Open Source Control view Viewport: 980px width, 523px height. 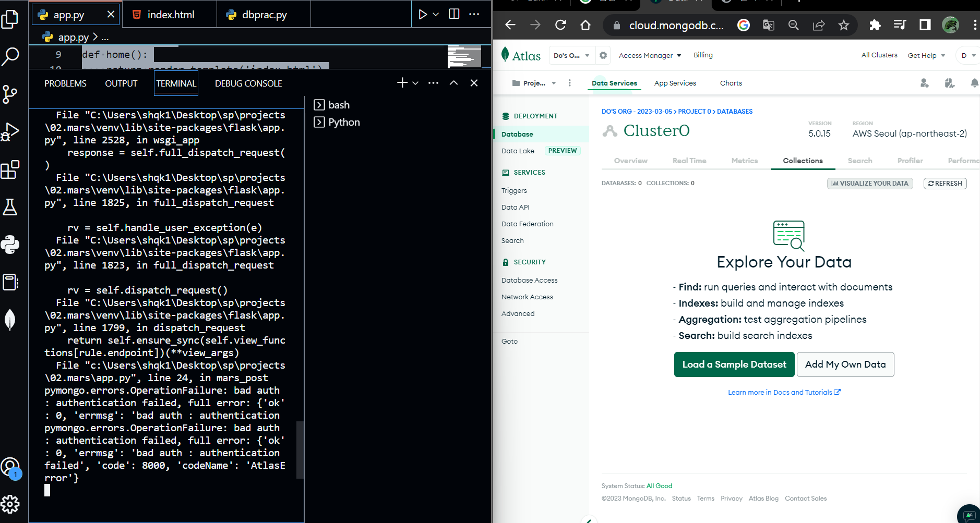10,94
